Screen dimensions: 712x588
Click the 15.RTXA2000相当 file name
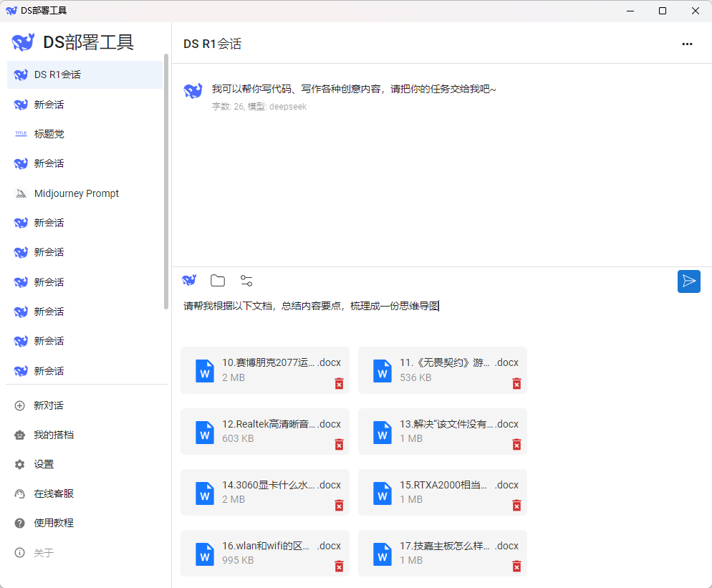pyautogui.click(x=458, y=485)
